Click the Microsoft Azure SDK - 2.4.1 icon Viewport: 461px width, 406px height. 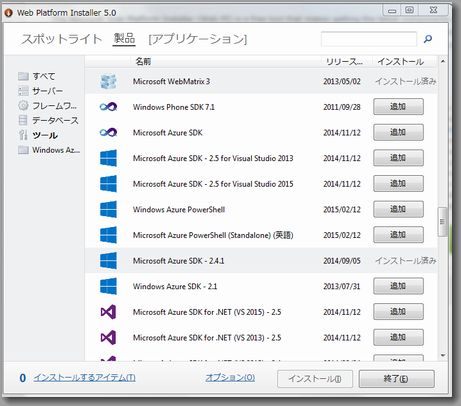click(x=108, y=261)
